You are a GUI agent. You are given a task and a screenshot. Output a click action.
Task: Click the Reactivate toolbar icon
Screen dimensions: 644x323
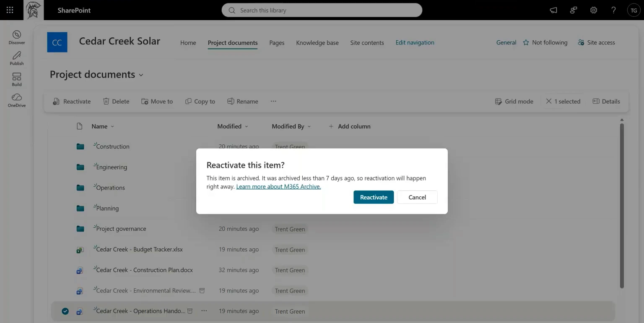[x=56, y=102]
